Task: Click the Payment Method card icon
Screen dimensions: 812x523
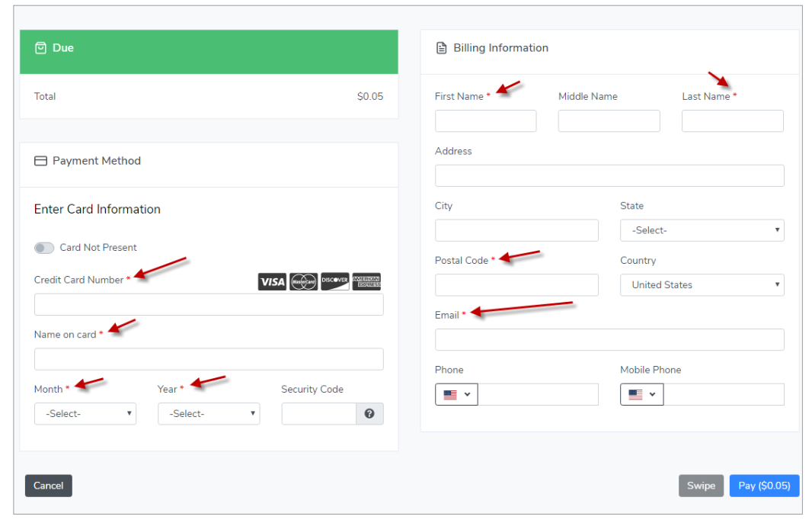Action: point(41,161)
